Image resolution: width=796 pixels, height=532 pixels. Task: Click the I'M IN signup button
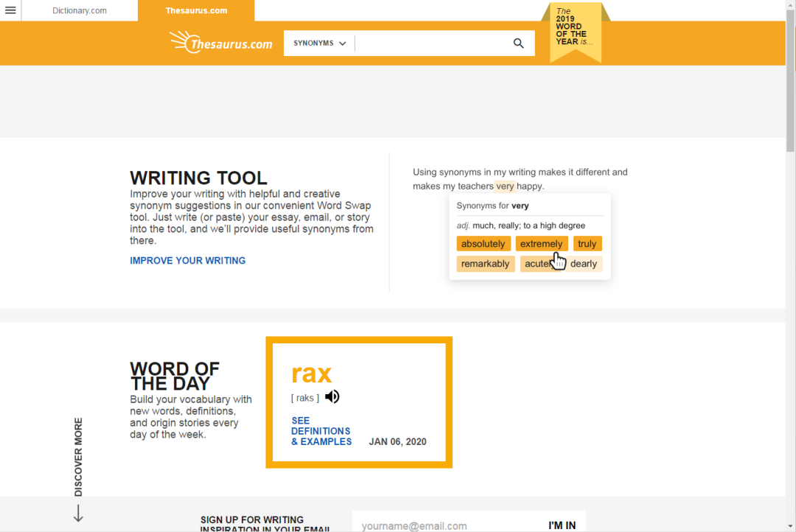coord(562,525)
